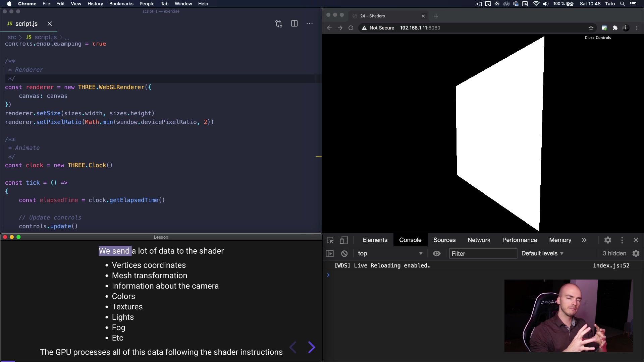
Task: Expand more DevTools tabs chevron
Action: click(x=584, y=240)
